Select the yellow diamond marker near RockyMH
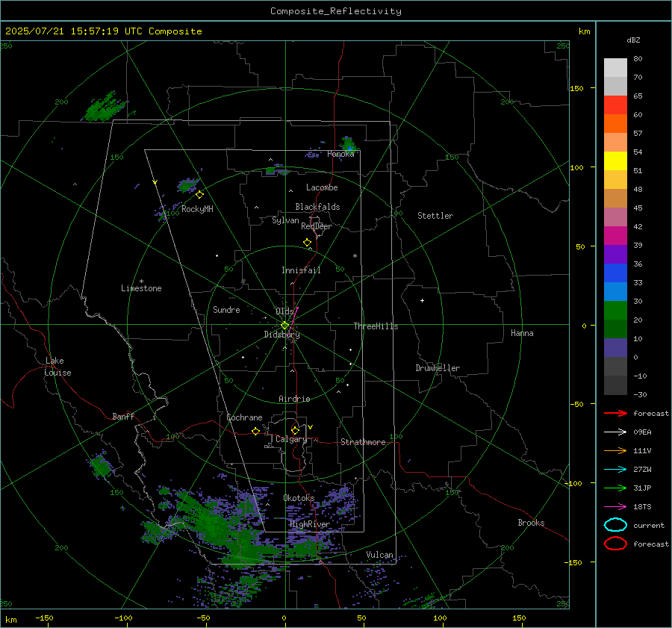672x628 pixels. point(199,195)
